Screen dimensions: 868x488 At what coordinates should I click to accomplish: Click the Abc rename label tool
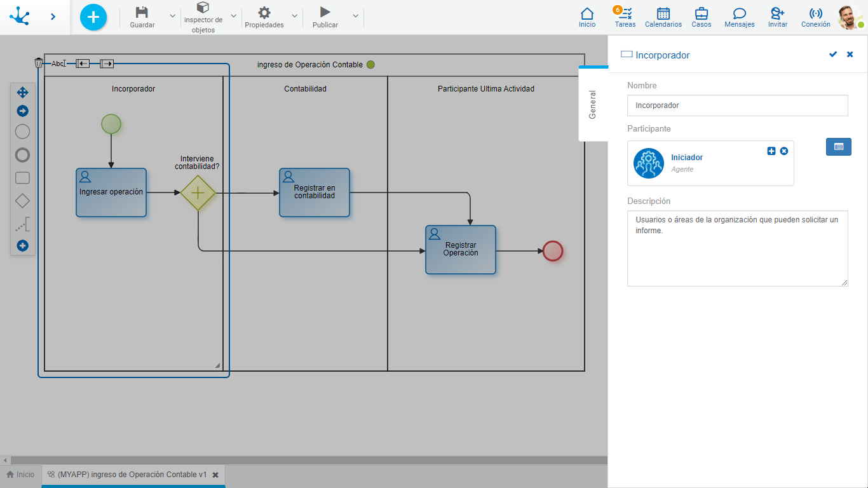(58, 64)
